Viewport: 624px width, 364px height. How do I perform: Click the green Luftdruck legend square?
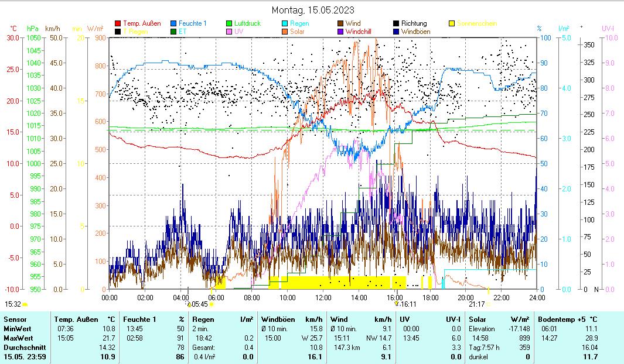tap(230, 24)
